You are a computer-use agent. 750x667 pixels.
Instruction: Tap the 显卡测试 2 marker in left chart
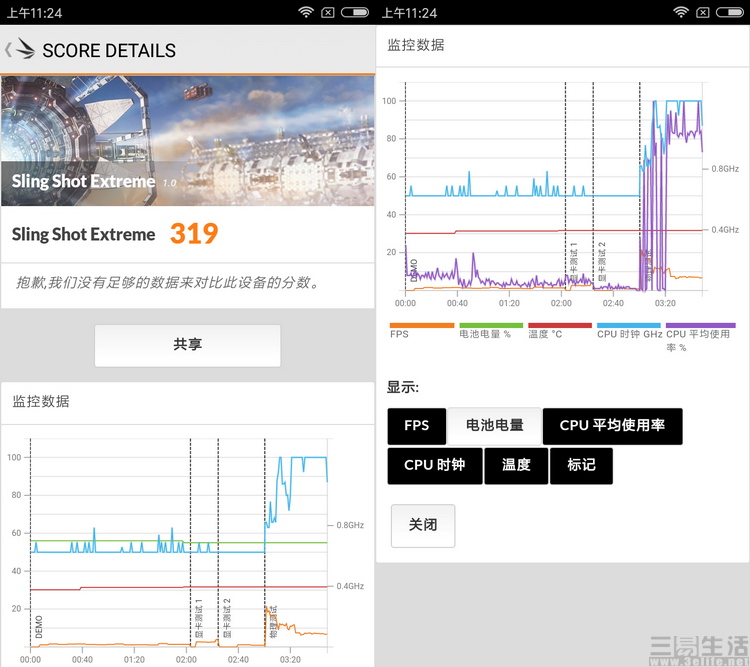click(x=227, y=618)
